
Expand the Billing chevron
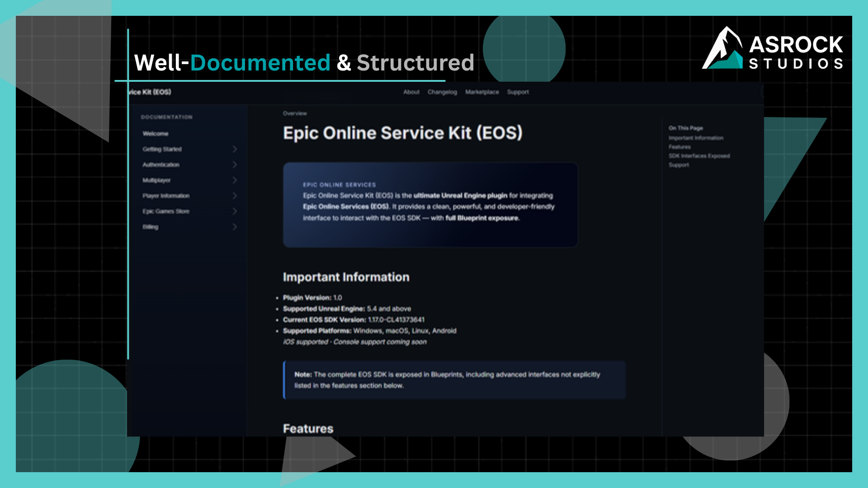pos(235,227)
